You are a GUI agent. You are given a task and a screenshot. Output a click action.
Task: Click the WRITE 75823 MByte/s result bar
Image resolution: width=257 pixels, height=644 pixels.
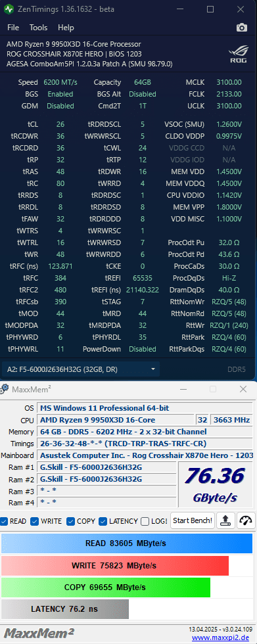coord(115,566)
